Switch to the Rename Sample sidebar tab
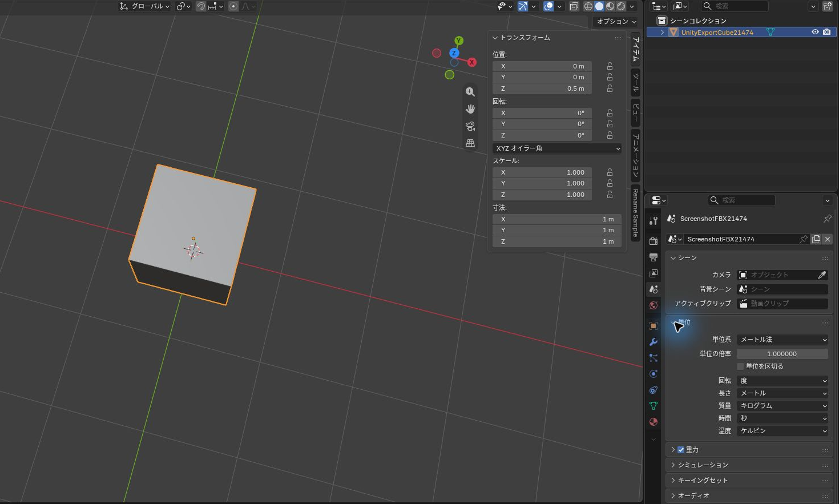This screenshot has height=504, width=839. tap(635, 213)
